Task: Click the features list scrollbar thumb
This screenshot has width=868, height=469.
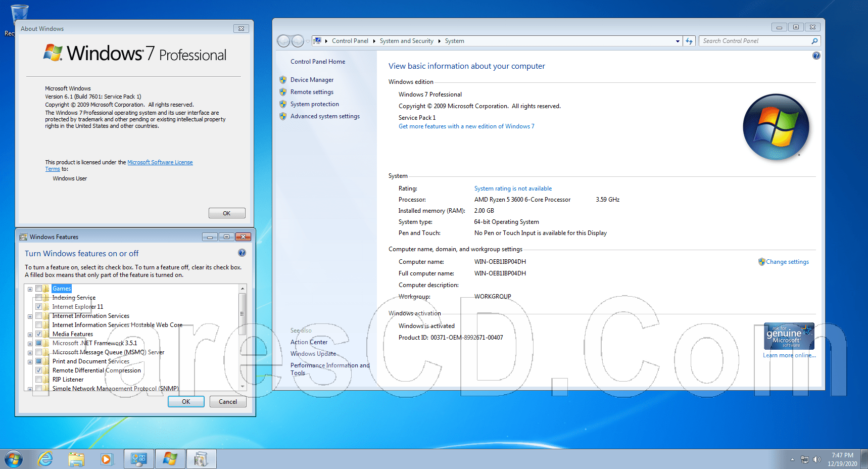Action: coord(243,313)
